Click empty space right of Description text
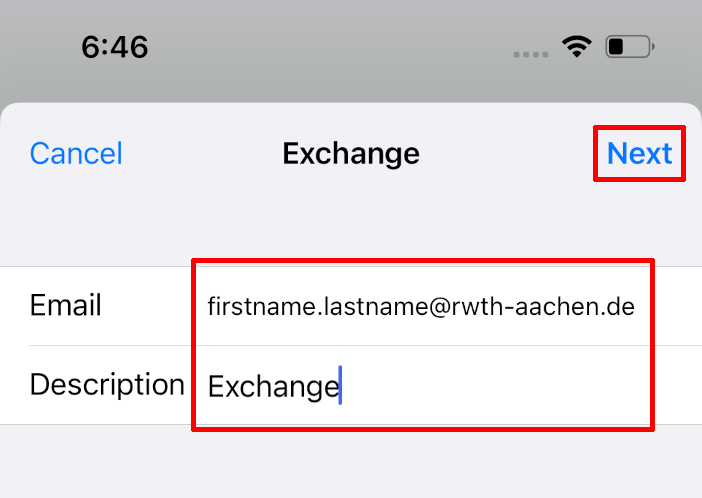 500,386
